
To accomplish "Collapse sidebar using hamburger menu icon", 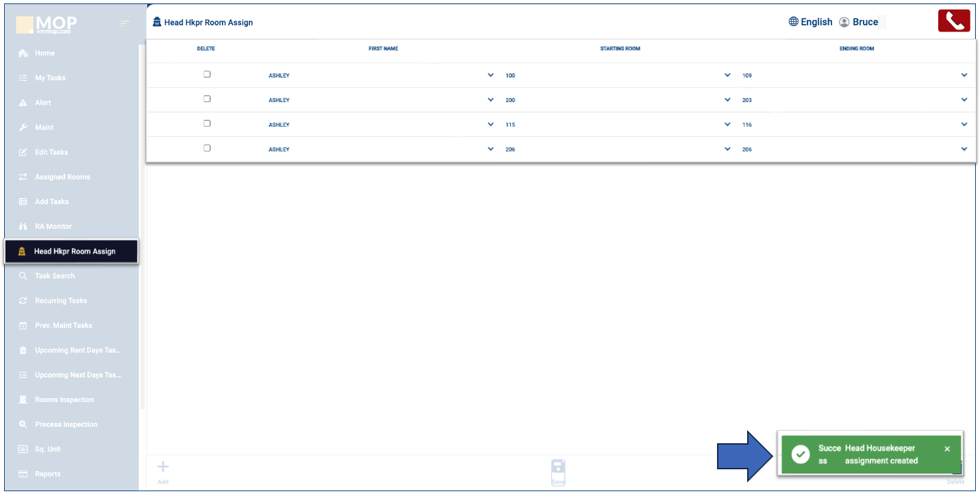I will [125, 23].
